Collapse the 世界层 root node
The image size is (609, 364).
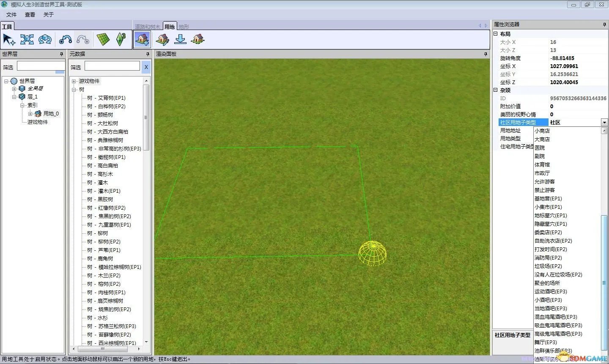click(x=6, y=81)
